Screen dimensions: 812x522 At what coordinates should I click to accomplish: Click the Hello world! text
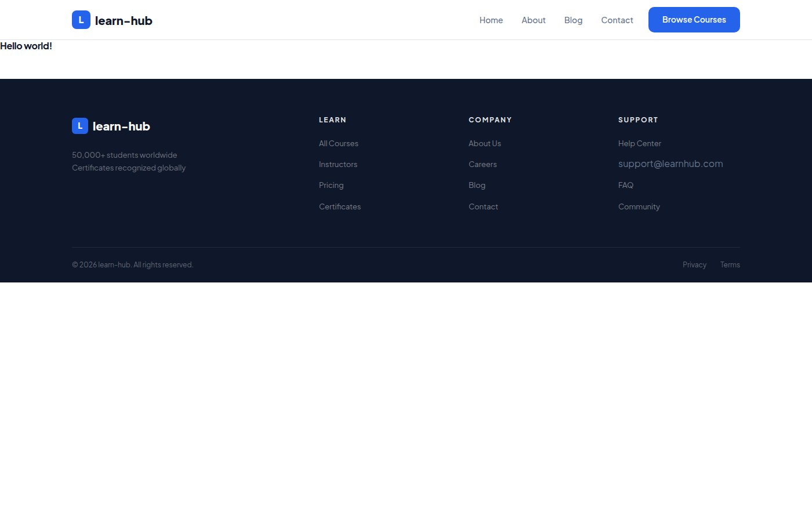pos(26,46)
